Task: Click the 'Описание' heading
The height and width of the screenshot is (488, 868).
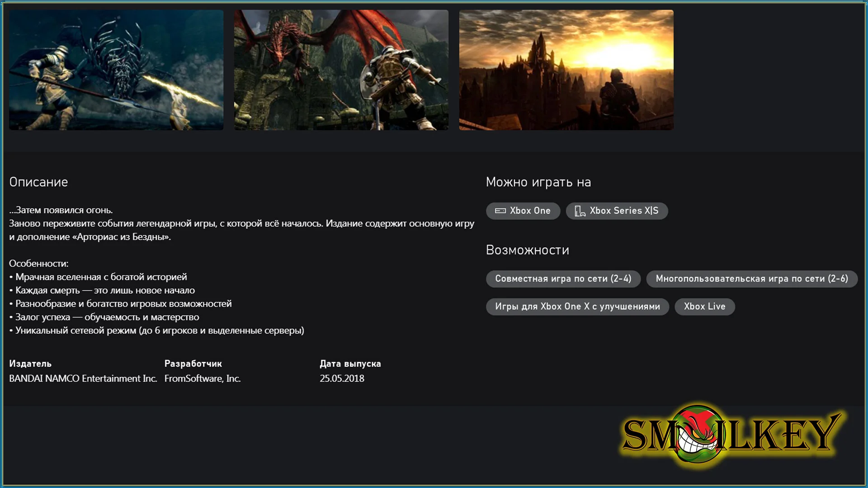Action: (x=38, y=182)
